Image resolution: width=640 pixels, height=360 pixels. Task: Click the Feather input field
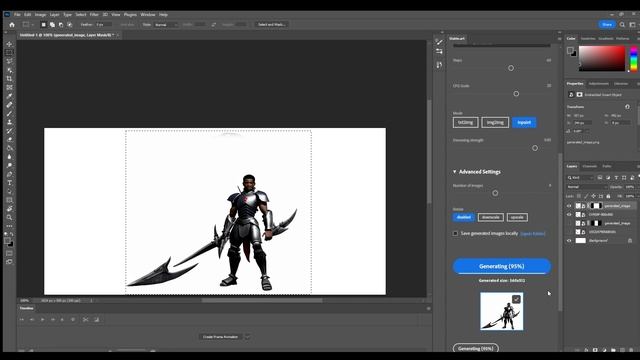click(103, 24)
